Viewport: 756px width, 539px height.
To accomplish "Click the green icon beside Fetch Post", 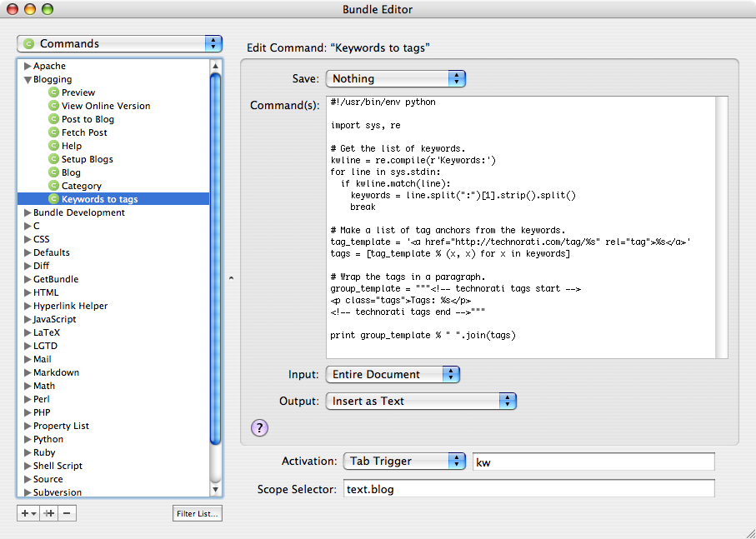I will (x=53, y=132).
